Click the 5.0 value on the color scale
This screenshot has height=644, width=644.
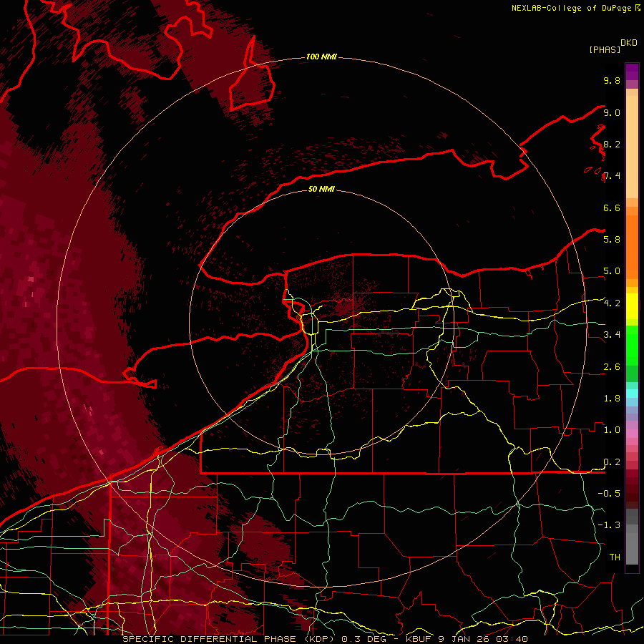pos(612,271)
